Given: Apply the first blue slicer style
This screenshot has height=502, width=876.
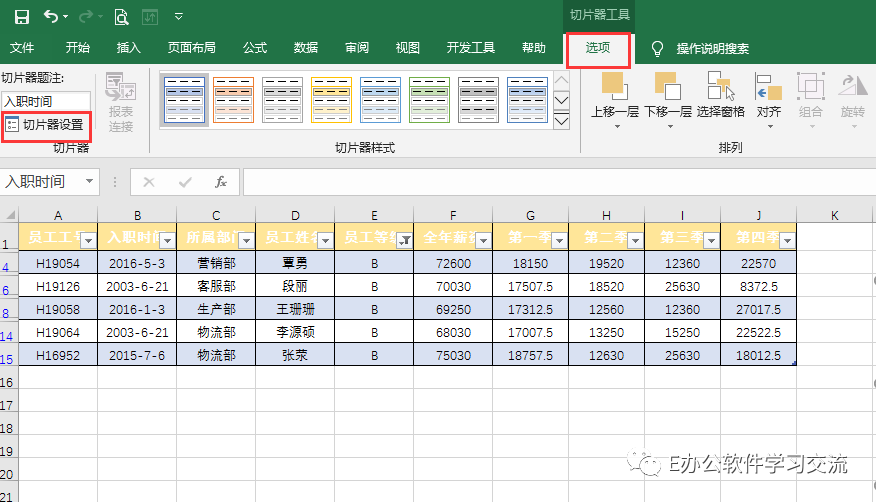Looking at the screenshot, I should [x=184, y=100].
